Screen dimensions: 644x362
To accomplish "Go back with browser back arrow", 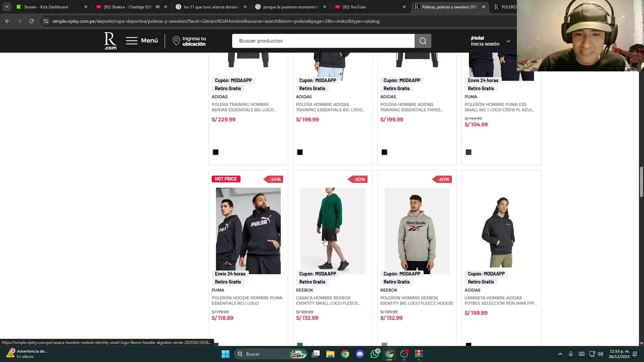I will (7, 21).
